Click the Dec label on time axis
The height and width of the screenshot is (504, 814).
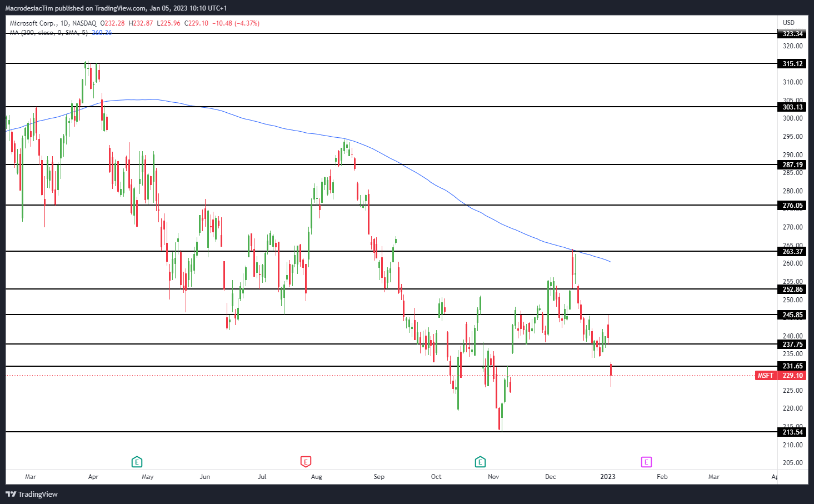(551, 477)
